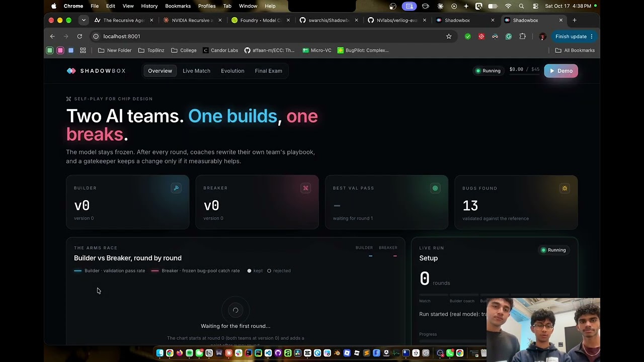Image resolution: width=644 pixels, height=362 pixels.
Task: Switch to the Final Exam tab
Action: point(268,71)
